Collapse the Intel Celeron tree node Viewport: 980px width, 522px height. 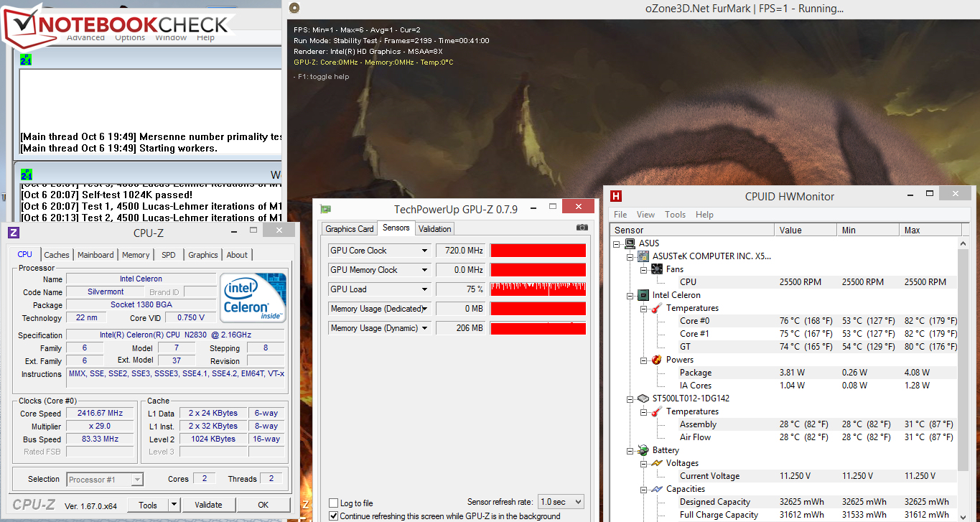coord(631,295)
